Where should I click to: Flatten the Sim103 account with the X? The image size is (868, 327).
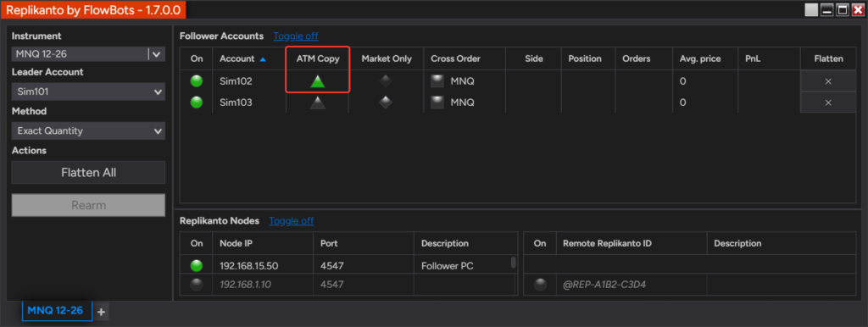[828, 103]
